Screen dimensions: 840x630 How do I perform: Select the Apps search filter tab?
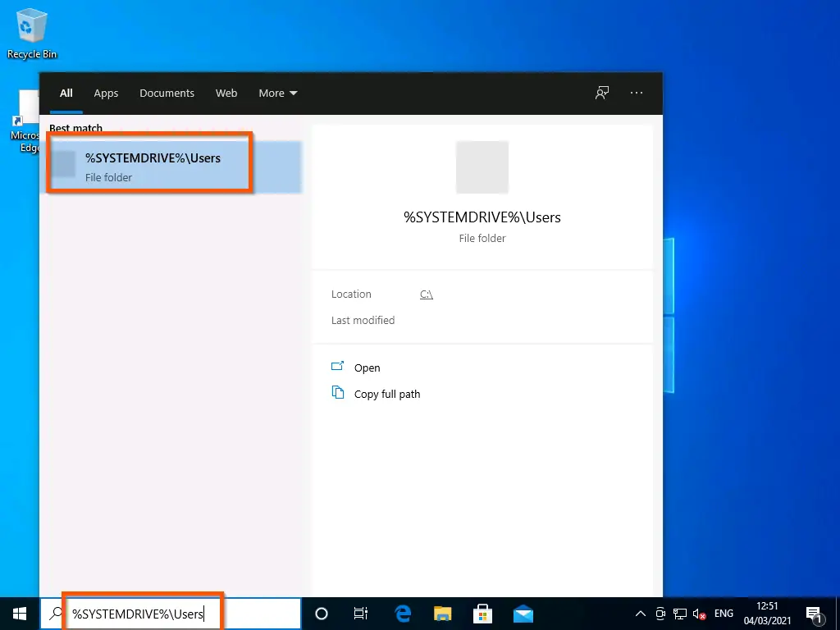click(x=106, y=93)
